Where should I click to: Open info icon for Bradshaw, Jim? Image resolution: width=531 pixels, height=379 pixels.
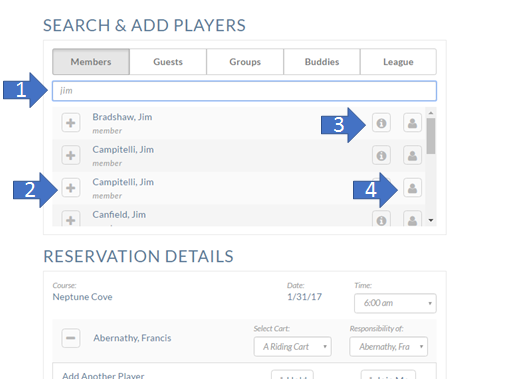point(381,123)
